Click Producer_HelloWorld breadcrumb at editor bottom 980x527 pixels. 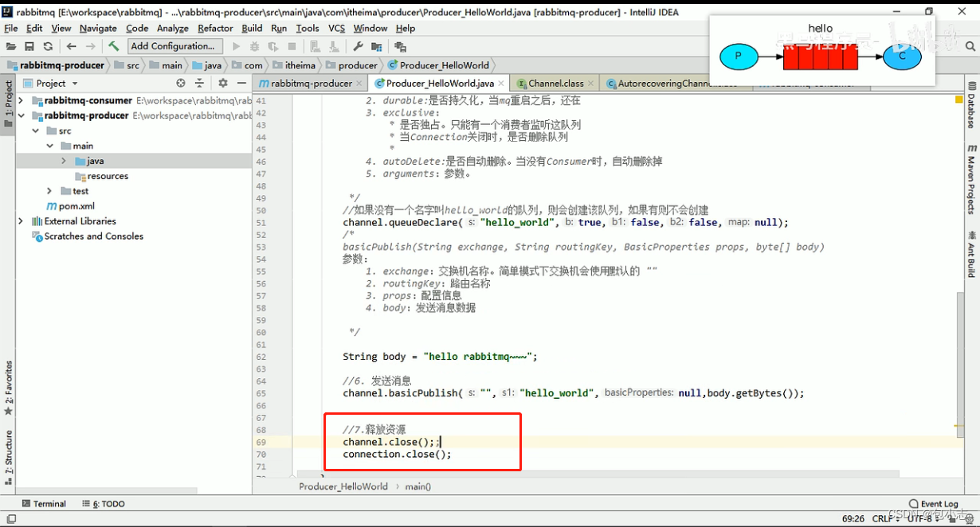click(x=343, y=486)
